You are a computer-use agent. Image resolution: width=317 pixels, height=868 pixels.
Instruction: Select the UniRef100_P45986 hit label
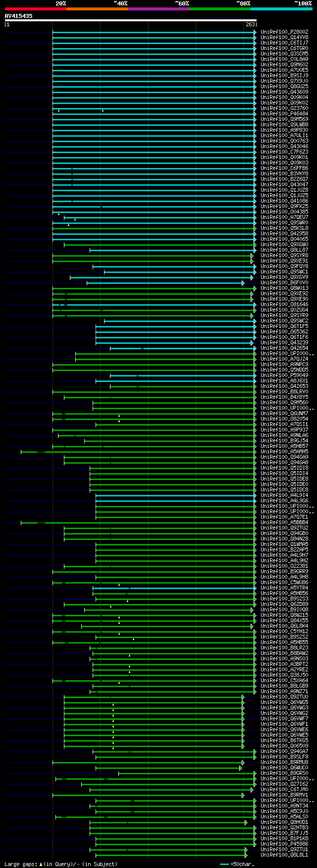tap(284, 844)
